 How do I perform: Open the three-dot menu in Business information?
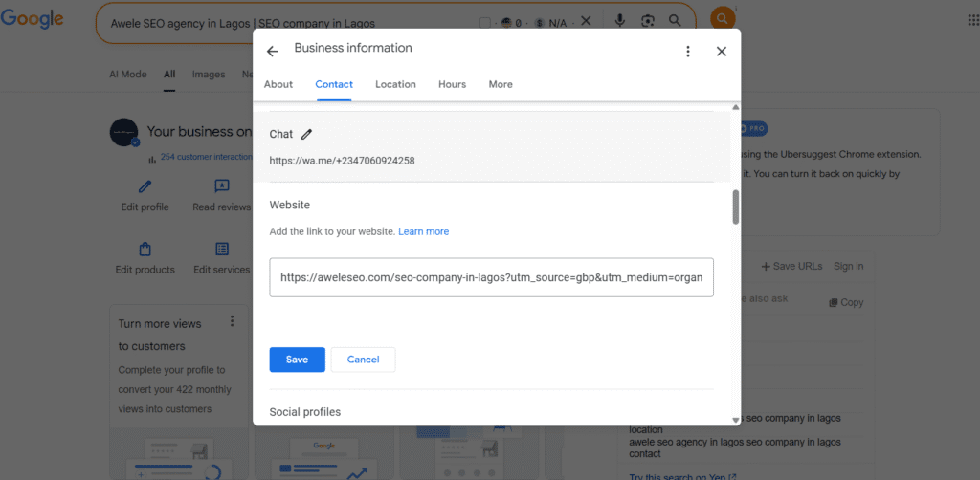(687, 52)
